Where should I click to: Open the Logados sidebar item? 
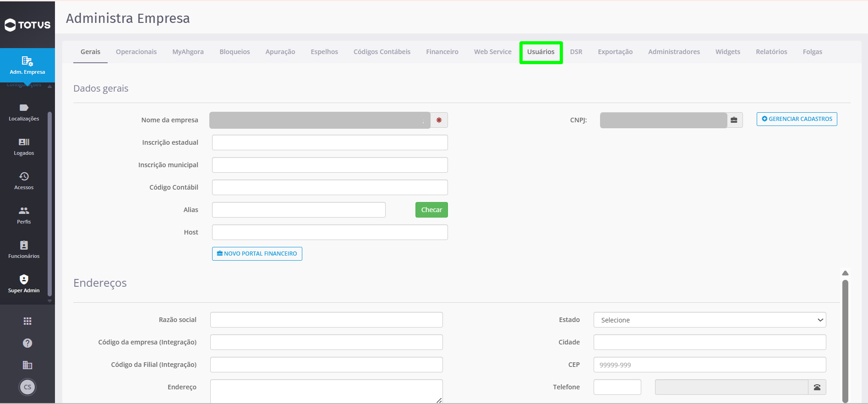tap(24, 147)
